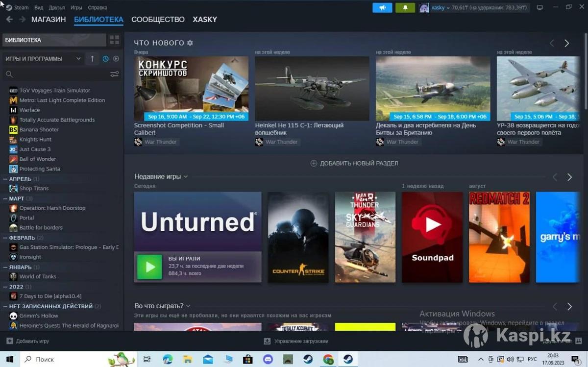
Task: Show previous What's New items
Action: 552,43
